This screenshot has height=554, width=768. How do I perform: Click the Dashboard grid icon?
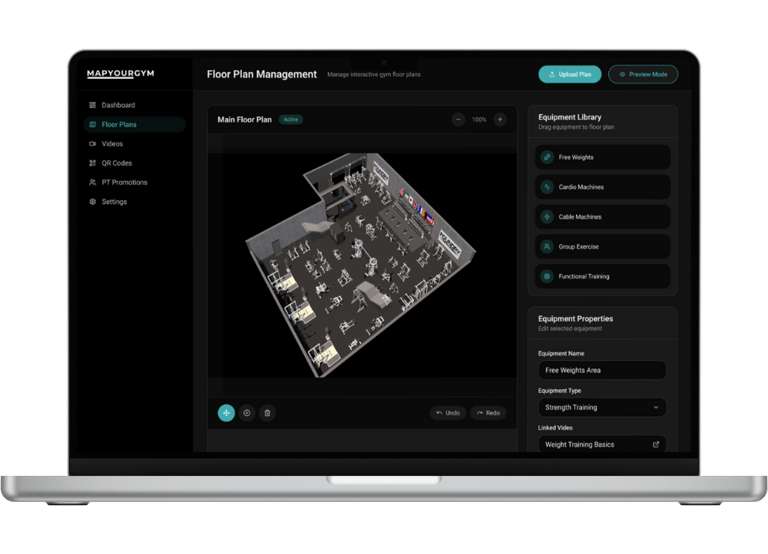[x=93, y=105]
